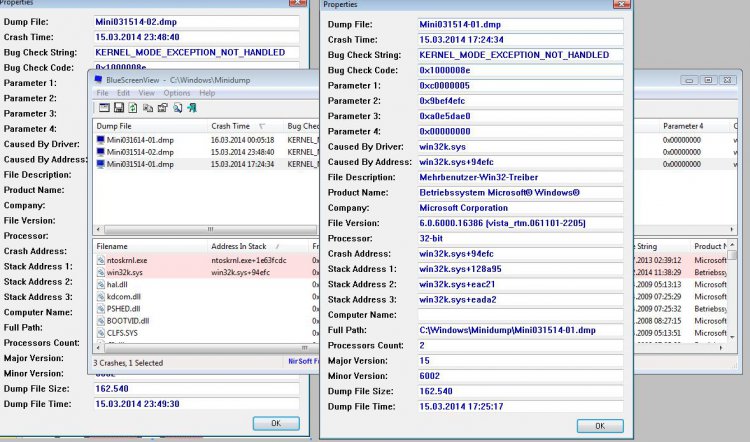
Task: Select the Mini031514-01.dmp row in the crash list
Action: (206, 164)
